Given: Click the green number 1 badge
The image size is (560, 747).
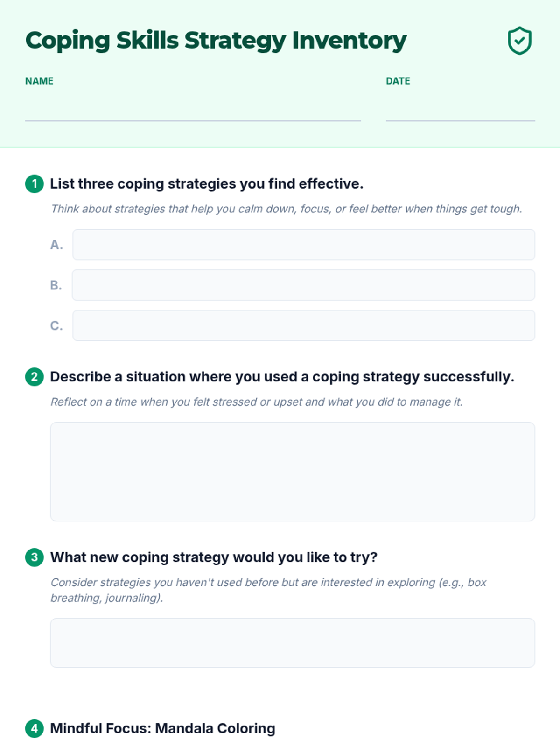Looking at the screenshot, I should (x=34, y=184).
